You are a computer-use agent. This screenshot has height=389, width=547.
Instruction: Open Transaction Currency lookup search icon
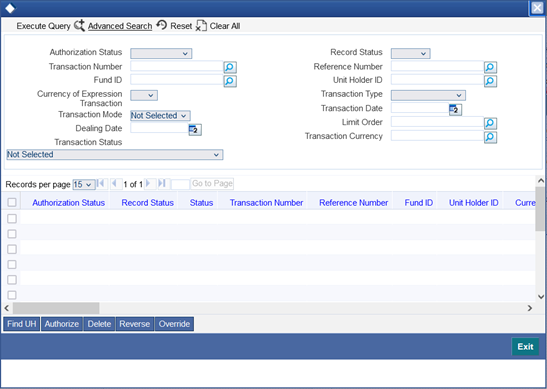pyautogui.click(x=490, y=137)
